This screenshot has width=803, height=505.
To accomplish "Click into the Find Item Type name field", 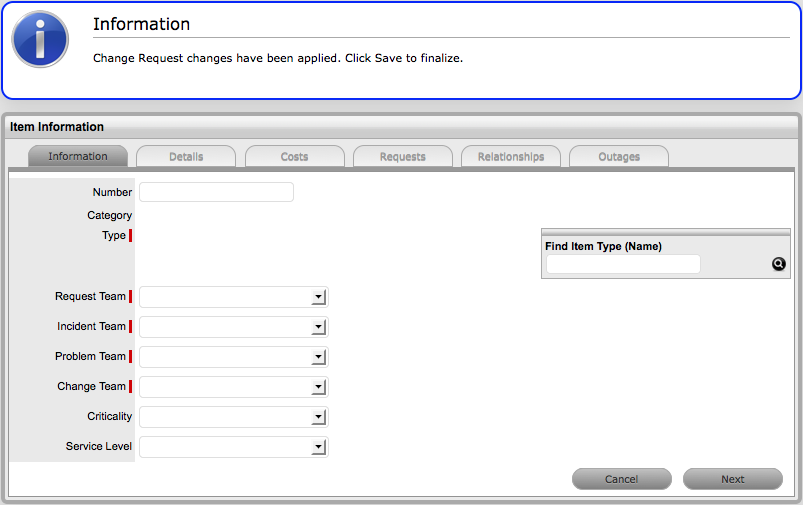I will [x=623, y=264].
